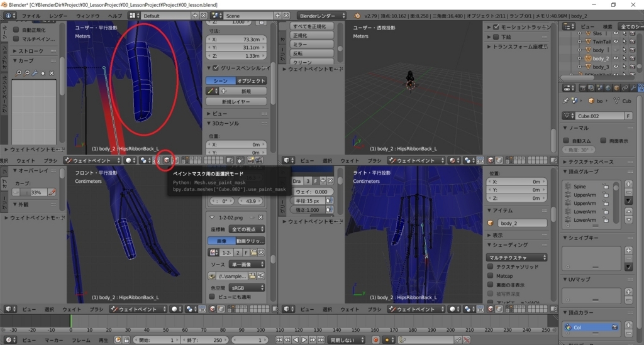The height and width of the screenshot is (345, 644).
Task: Add a new vertex color layer with plus icon
Action: [x=628, y=325]
